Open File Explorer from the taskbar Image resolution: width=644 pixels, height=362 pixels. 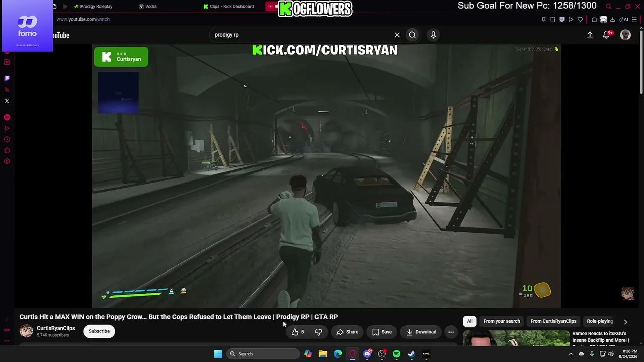(x=323, y=354)
